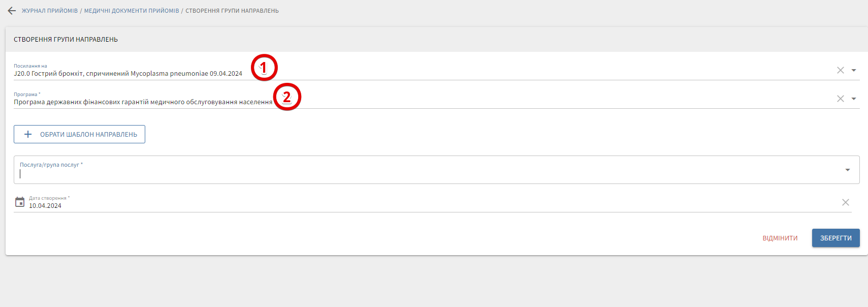Image resolution: width=868 pixels, height=307 pixels.
Task: Expand the Посилання на dropdown arrow
Action: tap(854, 70)
